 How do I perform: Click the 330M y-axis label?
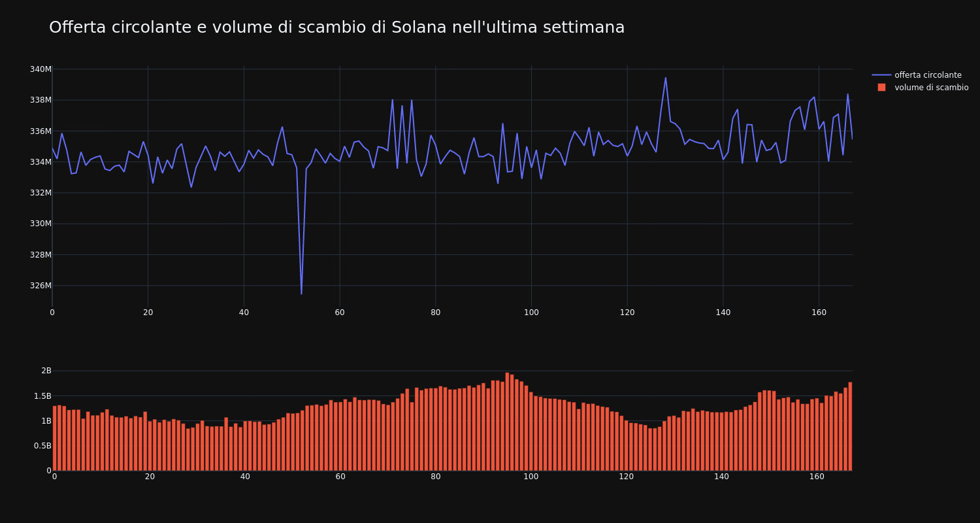(41, 224)
